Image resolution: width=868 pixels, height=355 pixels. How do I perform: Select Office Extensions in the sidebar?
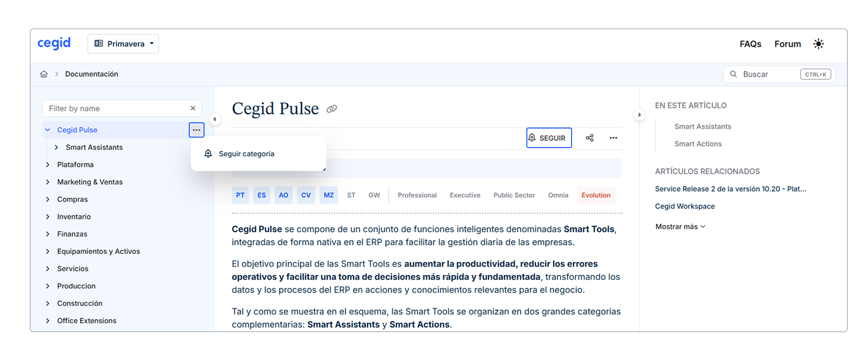pyautogui.click(x=87, y=321)
